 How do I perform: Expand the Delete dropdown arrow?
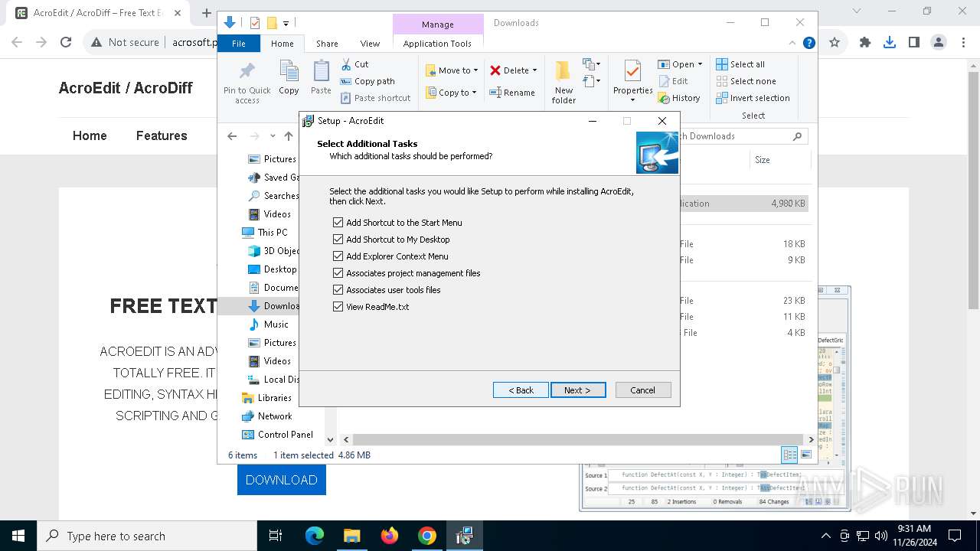(534, 70)
